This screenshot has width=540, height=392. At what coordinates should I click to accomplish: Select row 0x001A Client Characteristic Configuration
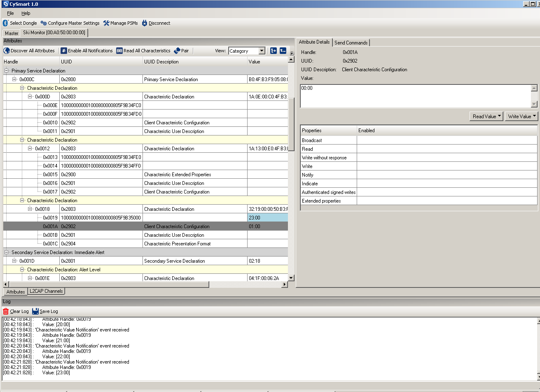(145, 226)
